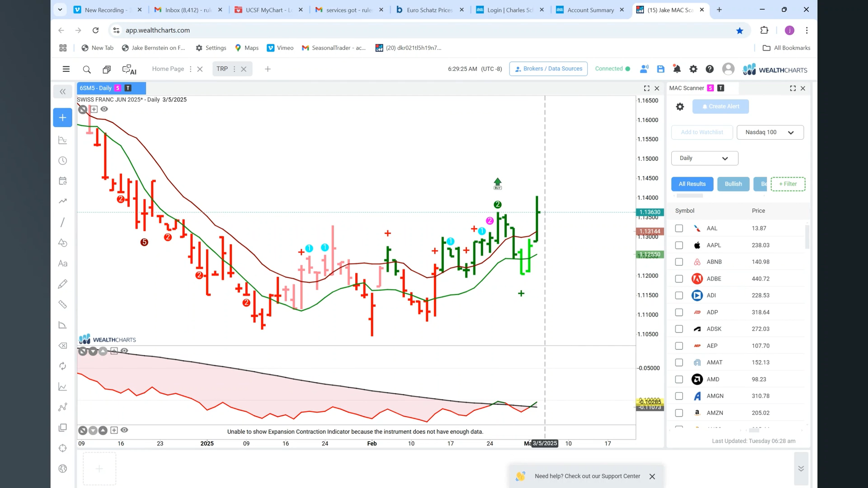
Task: Click the MAC Scanner list scrollbar
Action: pyautogui.click(x=807, y=236)
